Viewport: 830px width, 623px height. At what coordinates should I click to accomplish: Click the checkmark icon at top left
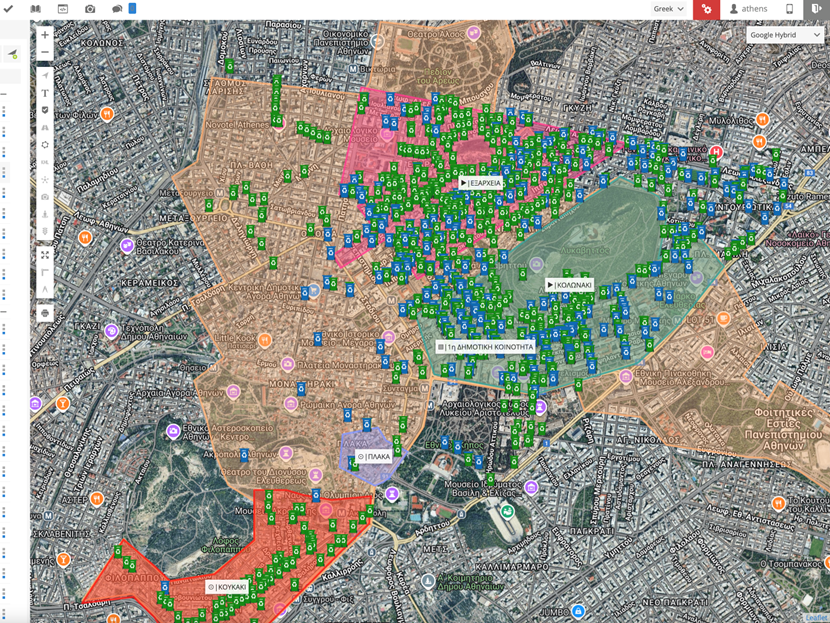(x=9, y=9)
